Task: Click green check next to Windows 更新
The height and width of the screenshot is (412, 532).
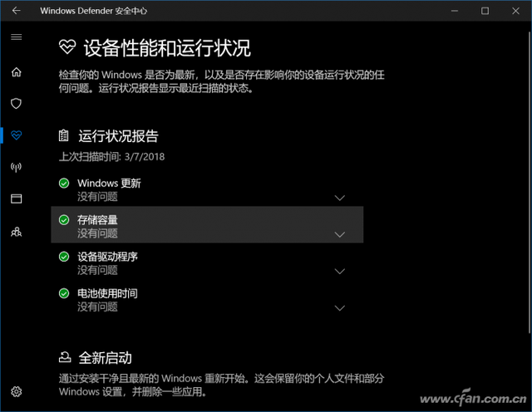Action: point(64,183)
